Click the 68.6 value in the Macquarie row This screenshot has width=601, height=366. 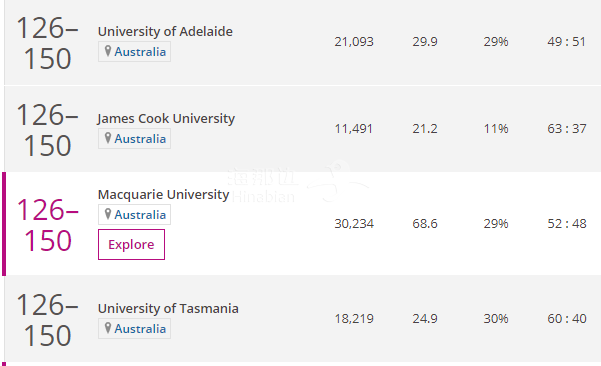click(425, 223)
